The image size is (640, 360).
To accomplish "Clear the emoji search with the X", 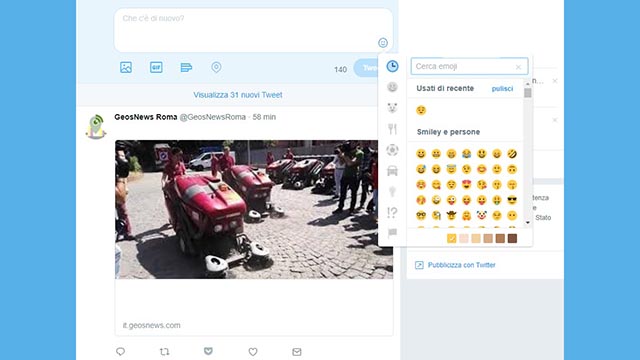I will 518,67.
